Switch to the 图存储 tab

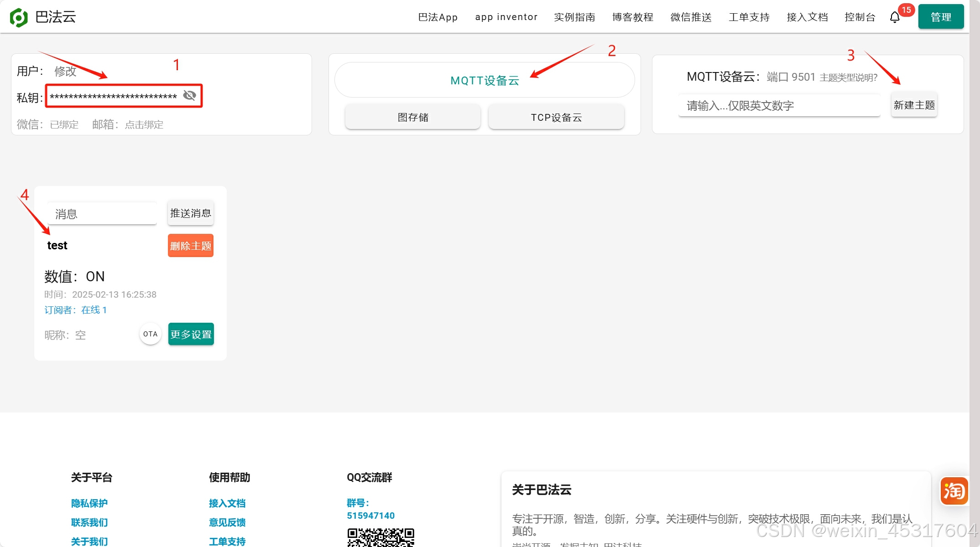[x=413, y=118]
